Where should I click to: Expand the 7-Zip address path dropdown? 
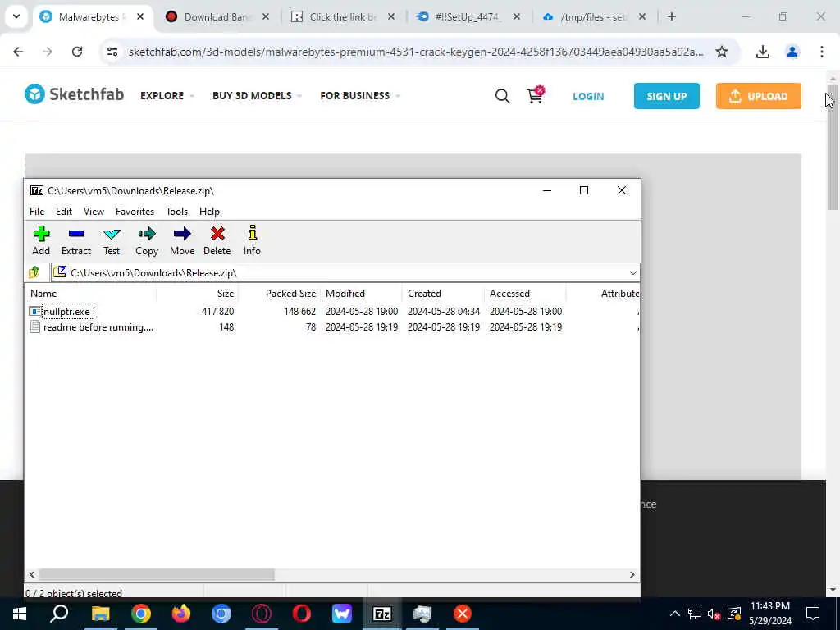pyautogui.click(x=632, y=272)
